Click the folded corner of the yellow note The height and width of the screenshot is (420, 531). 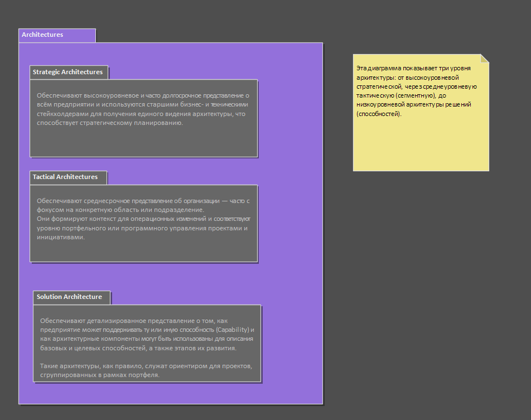[484, 58]
